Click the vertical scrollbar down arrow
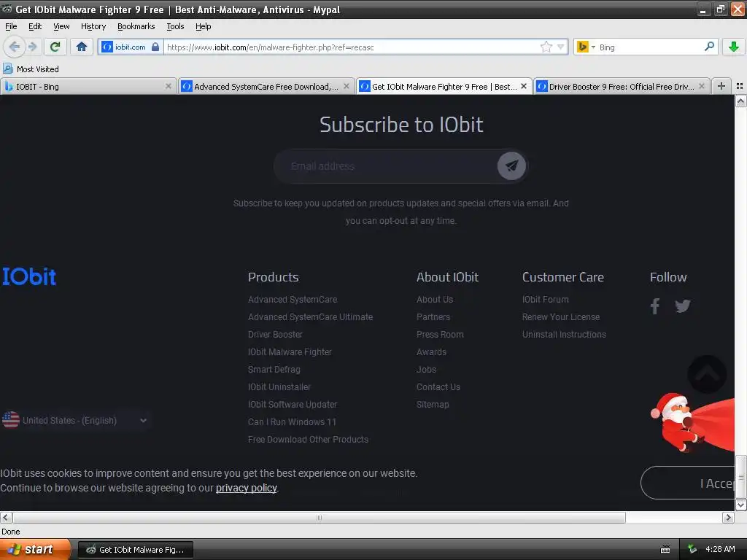 (x=740, y=505)
